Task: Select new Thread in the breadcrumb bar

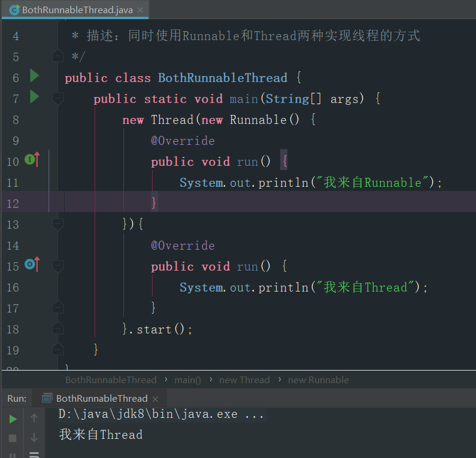Action: (244, 380)
